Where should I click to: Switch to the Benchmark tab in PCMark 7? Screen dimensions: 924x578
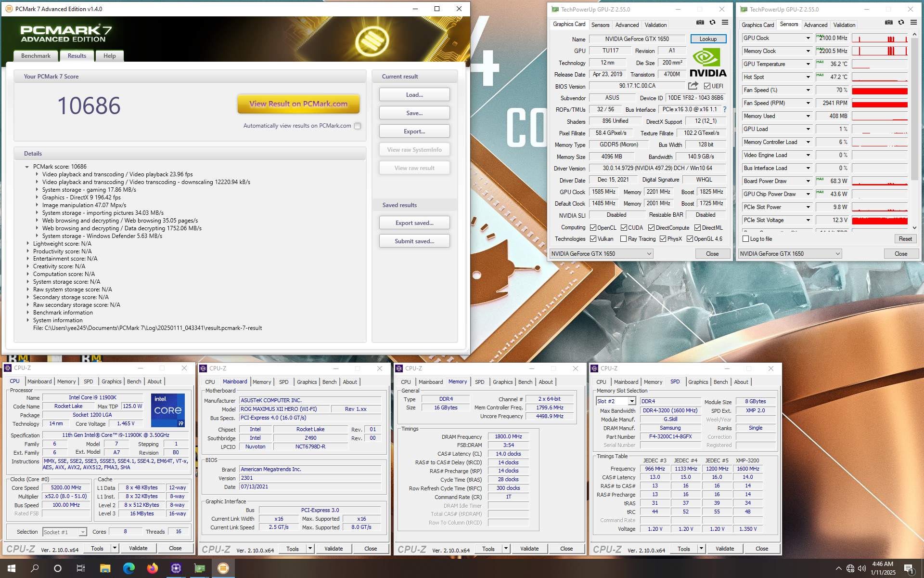point(36,56)
